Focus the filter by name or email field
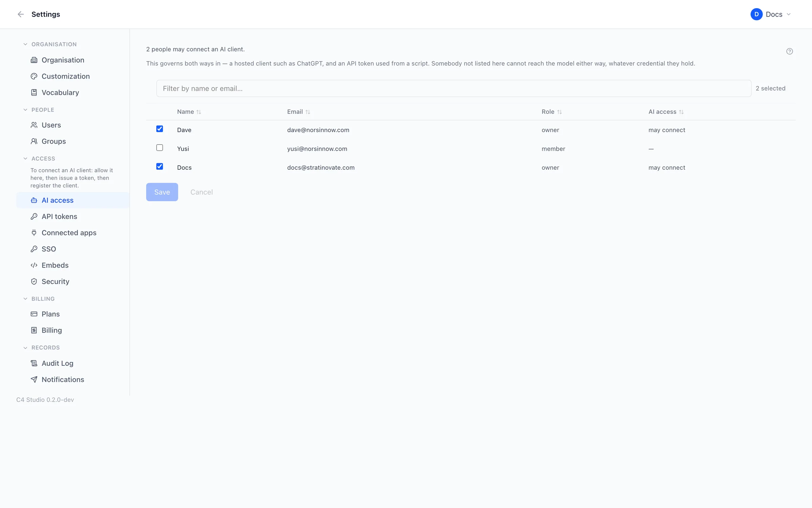The image size is (812, 508). [454, 88]
